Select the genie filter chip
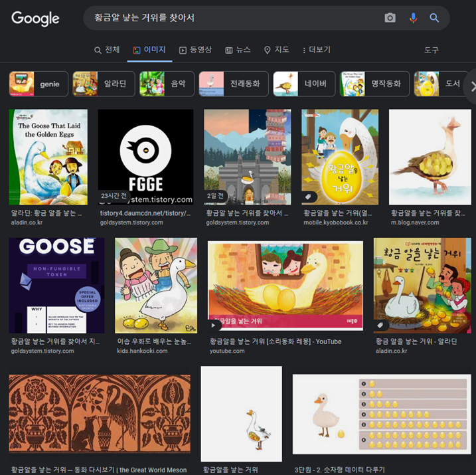 tap(39, 84)
